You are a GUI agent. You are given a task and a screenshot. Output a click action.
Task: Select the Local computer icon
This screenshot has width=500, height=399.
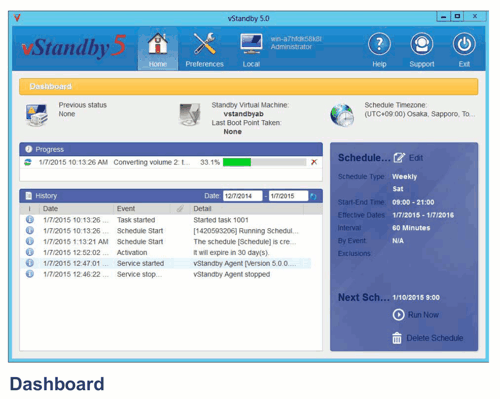[251, 44]
